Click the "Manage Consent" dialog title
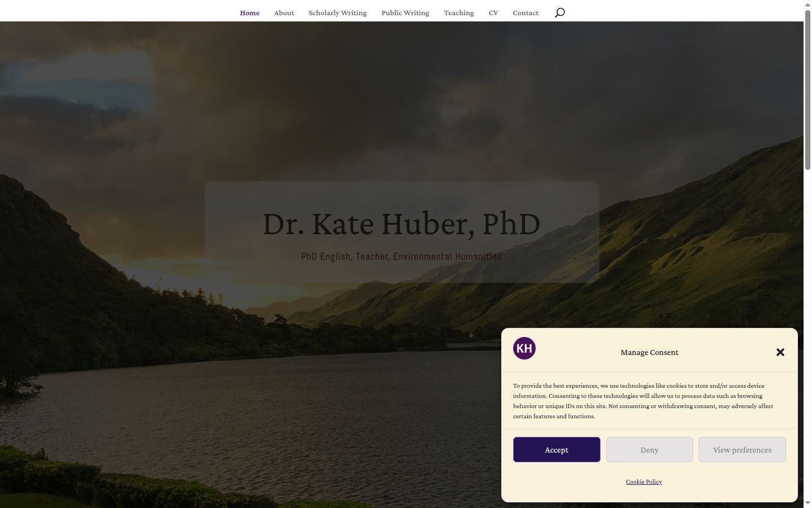812x508 pixels. [650, 352]
